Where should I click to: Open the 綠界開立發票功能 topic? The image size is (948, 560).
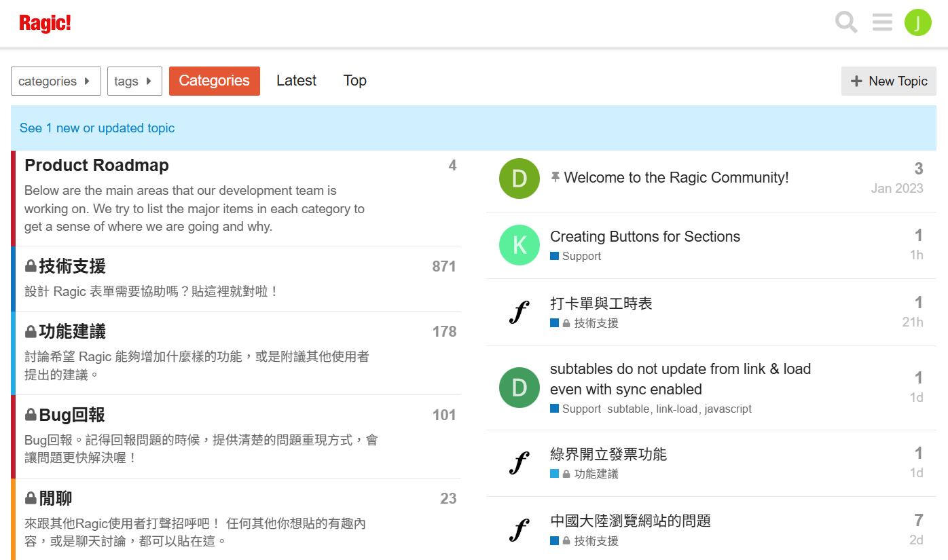[608, 454]
